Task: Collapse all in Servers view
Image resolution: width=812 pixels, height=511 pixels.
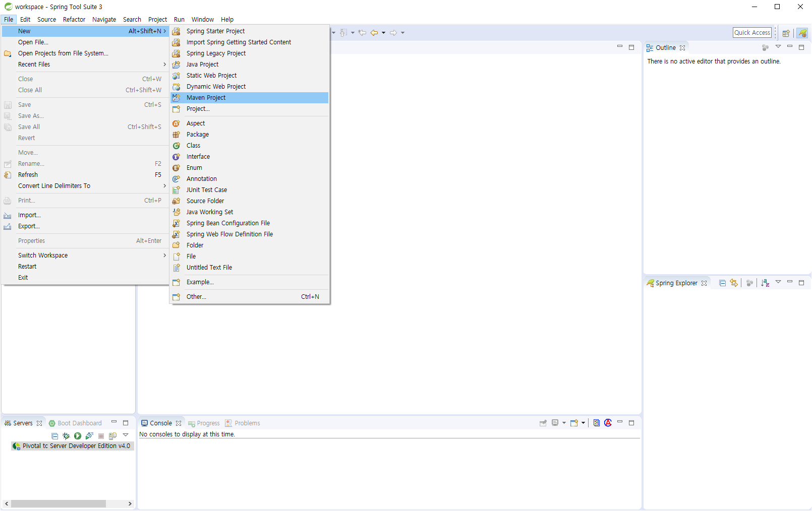Action: (54, 436)
